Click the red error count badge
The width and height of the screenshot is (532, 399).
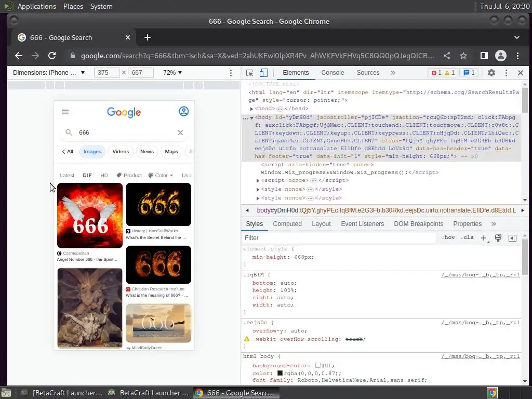[x=436, y=73]
